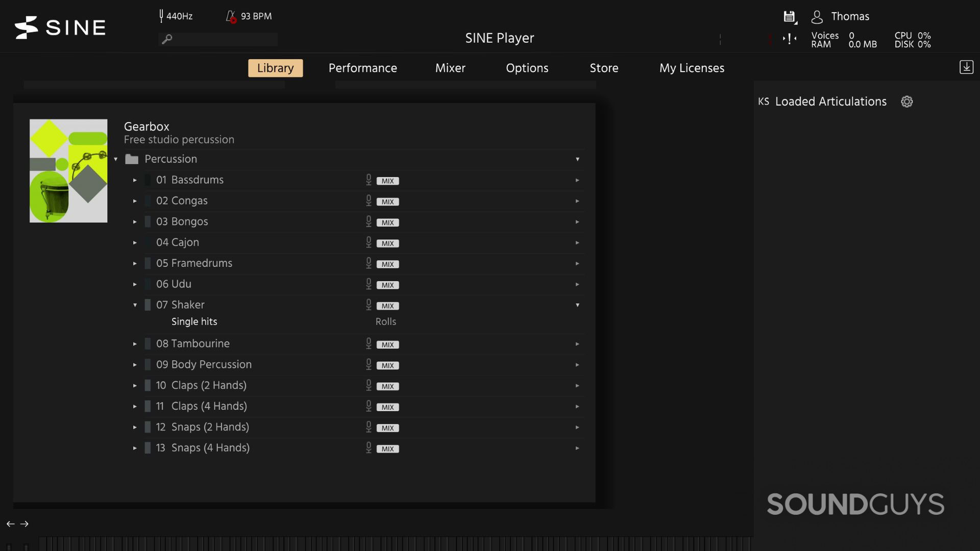980x551 pixels.
Task: Select Single hits articulation for Shaker
Action: tap(194, 321)
